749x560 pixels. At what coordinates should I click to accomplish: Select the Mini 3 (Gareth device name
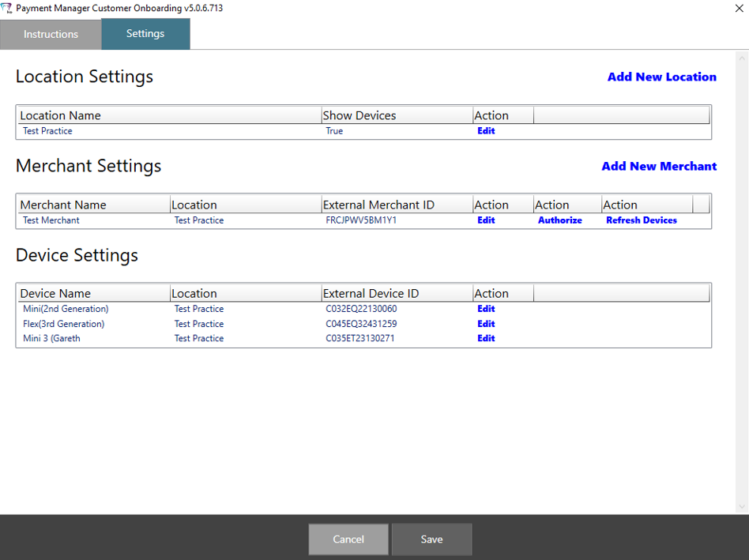[x=51, y=338]
